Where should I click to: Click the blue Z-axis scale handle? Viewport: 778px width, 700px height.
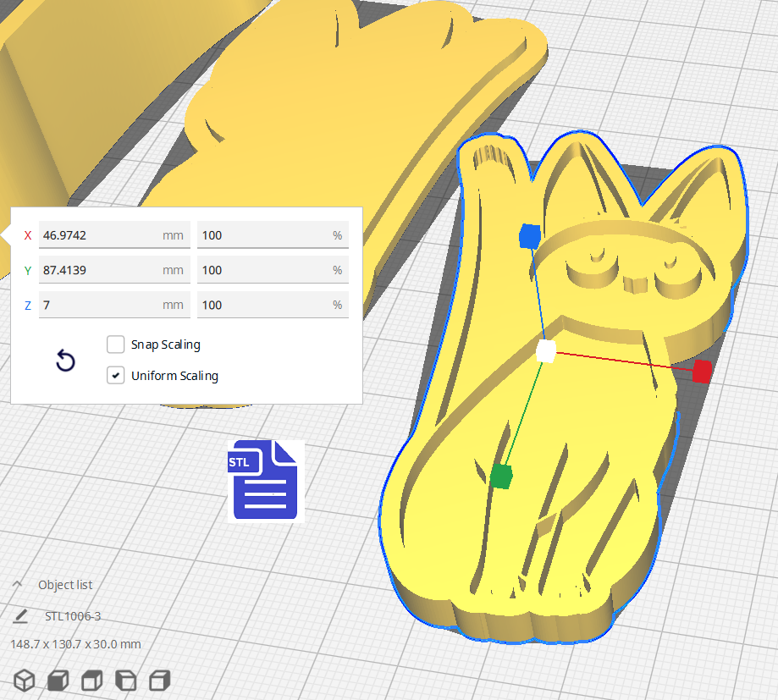click(529, 236)
